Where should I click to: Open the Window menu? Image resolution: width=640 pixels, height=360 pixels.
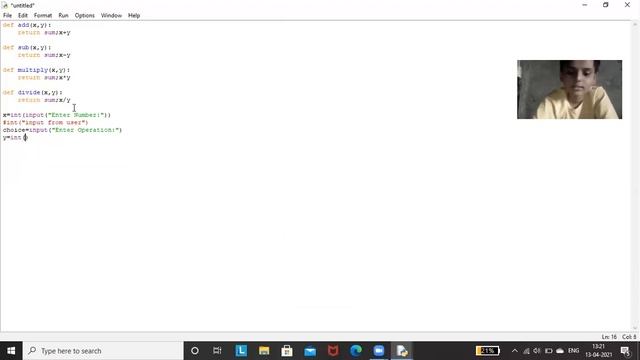click(111, 16)
